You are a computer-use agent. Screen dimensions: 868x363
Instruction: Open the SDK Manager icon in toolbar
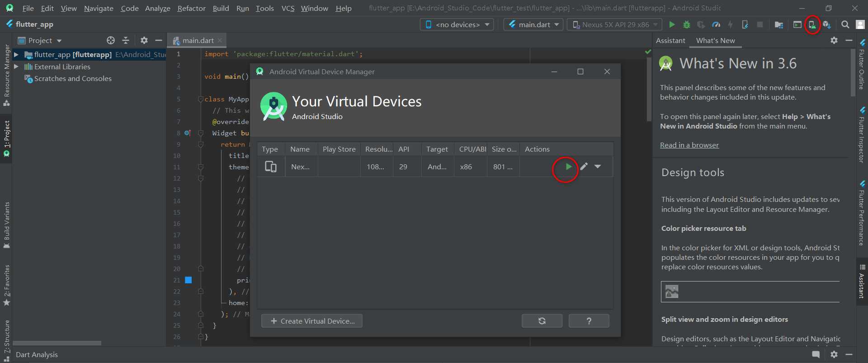(x=827, y=24)
